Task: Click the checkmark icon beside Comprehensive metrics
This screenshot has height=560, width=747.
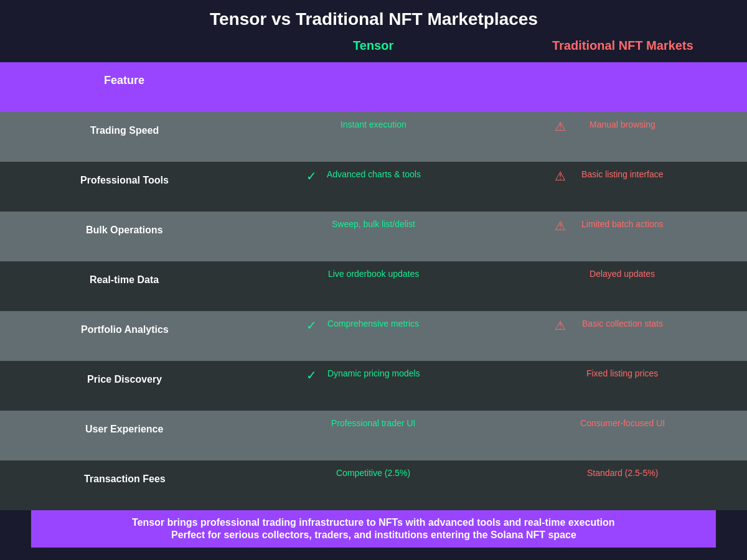Action: [311, 325]
